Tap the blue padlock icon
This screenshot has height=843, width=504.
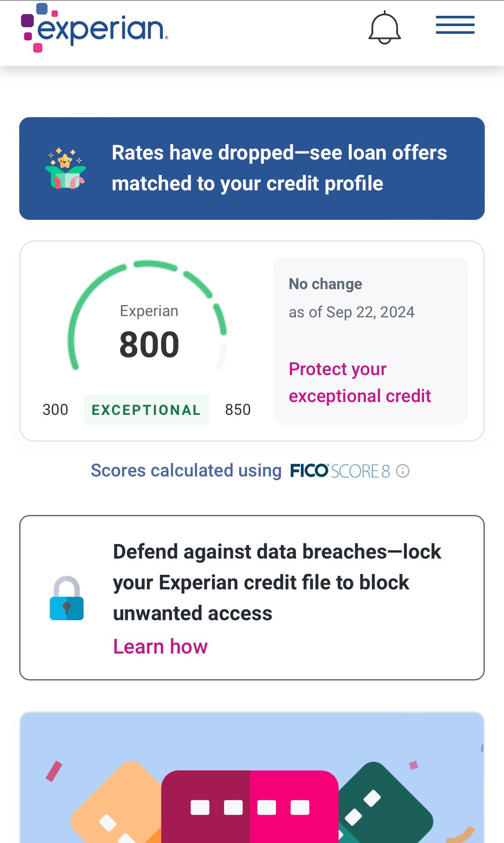click(67, 598)
